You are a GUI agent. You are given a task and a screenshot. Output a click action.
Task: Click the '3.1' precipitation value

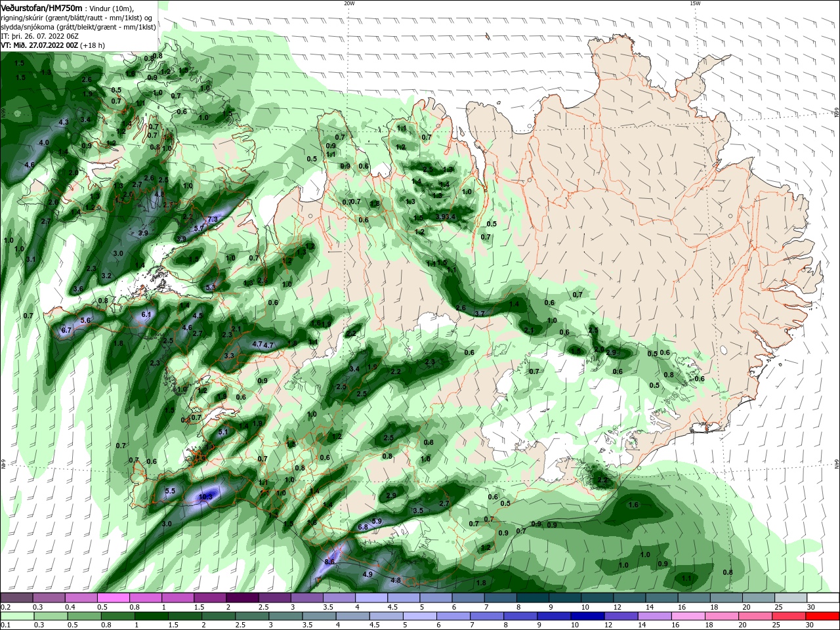(x=31, y=260)
